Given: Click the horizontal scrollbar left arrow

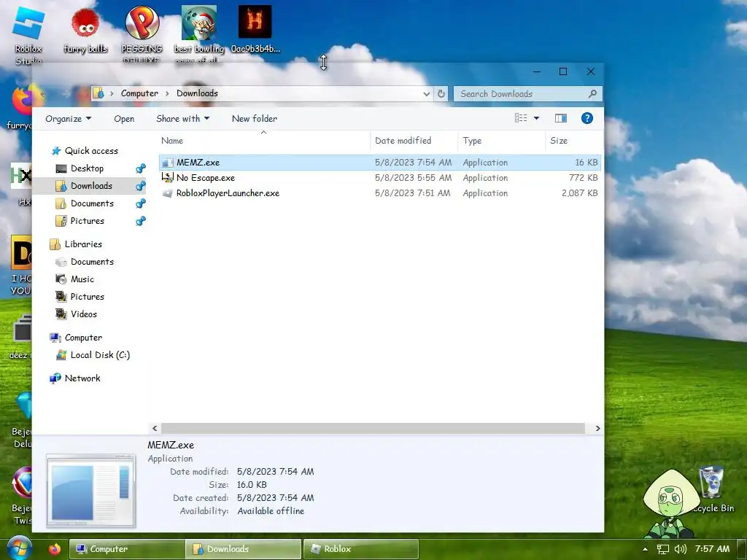Looking at the screenshot, I should pos(155,429).
